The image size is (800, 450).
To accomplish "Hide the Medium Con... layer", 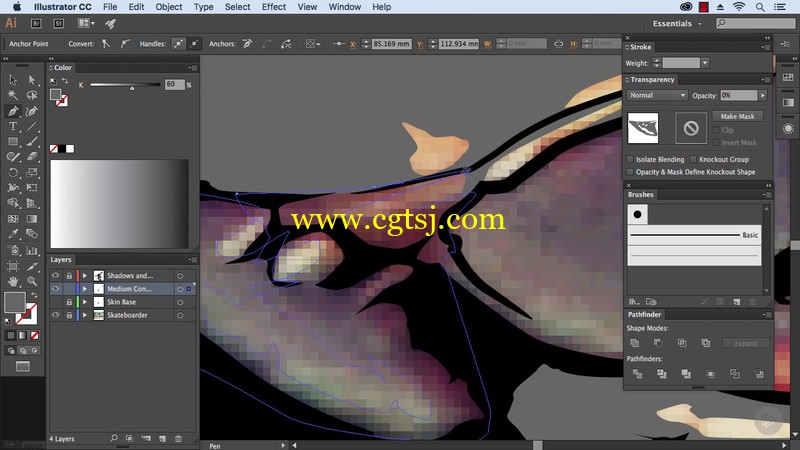I will tap(56, 289).
